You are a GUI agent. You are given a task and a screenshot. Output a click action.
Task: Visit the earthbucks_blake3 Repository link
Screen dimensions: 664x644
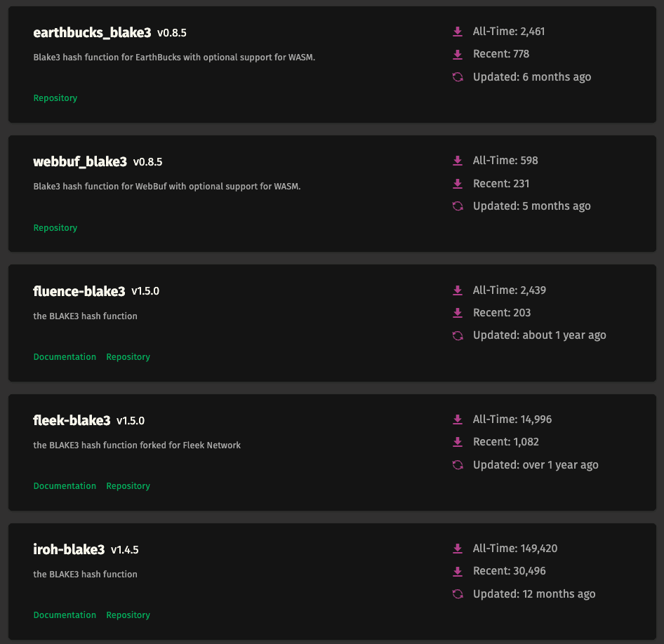point(55,98)
